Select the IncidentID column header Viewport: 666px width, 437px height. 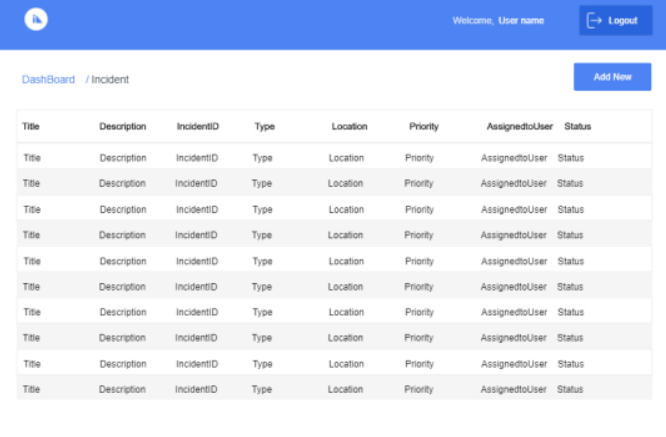(198, 126)
